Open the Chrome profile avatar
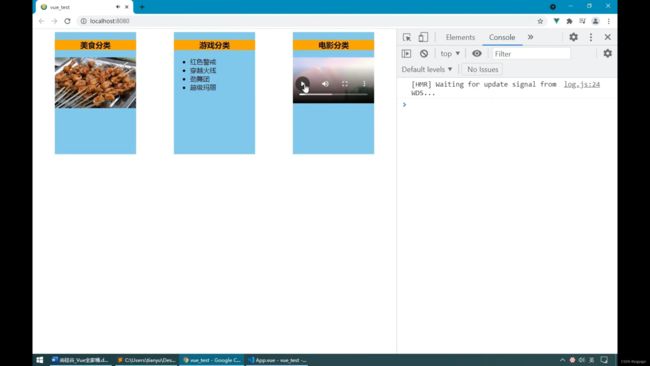The width and height of the screenshot is (650, 366). tap(596, 21)
